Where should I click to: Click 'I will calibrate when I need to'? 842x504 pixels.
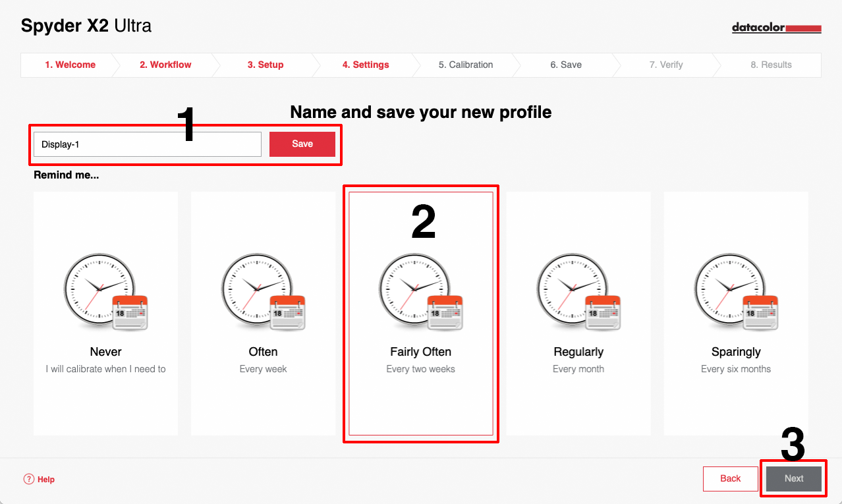tap(105, 369)
